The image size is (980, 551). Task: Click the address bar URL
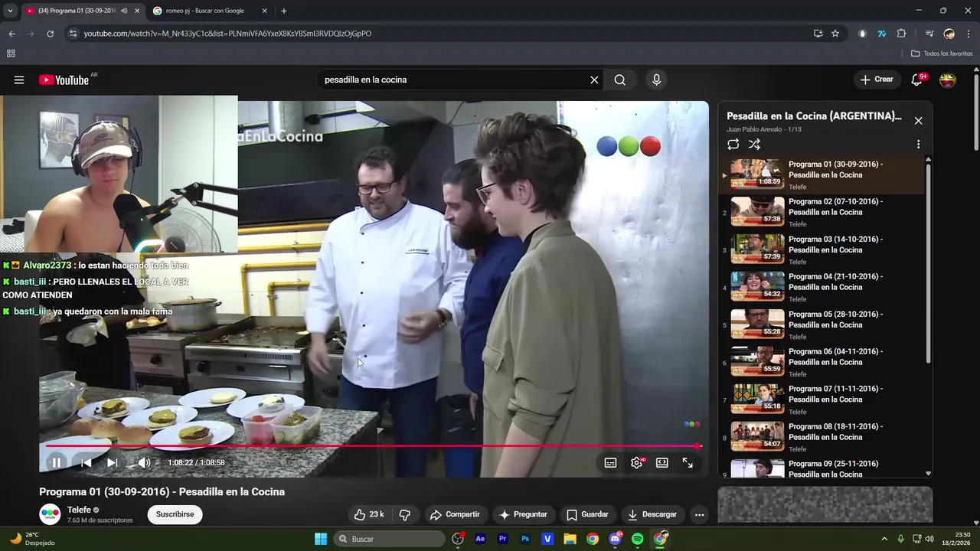227,34
